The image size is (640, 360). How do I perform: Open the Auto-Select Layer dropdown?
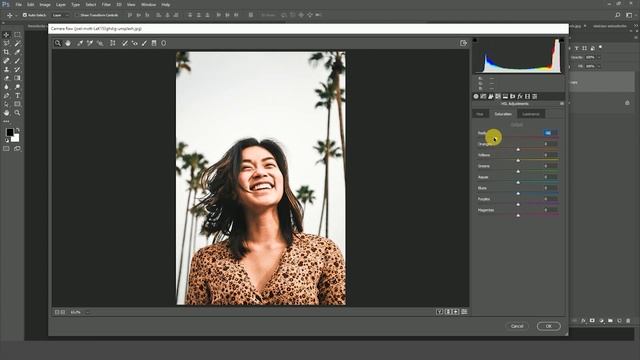60,15
